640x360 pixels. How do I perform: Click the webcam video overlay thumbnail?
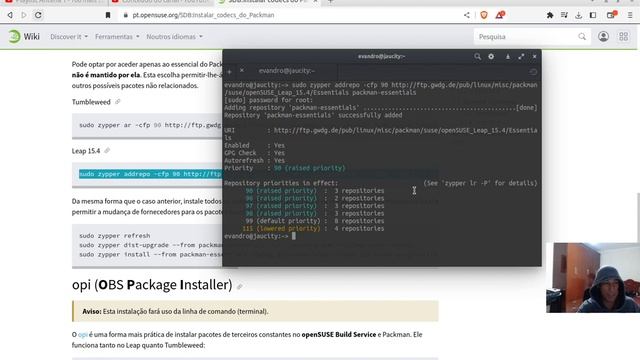tap(593, 278)
